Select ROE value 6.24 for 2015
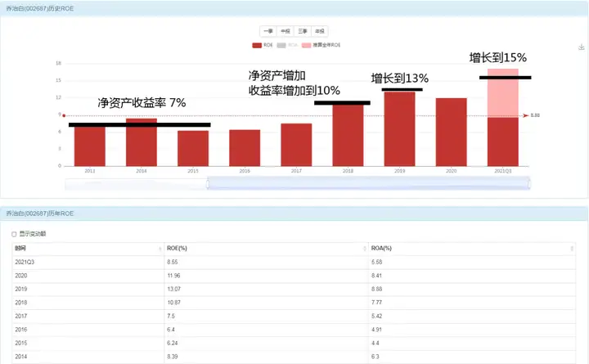Viewport: 589px width, 364px height. pos(173,343)
